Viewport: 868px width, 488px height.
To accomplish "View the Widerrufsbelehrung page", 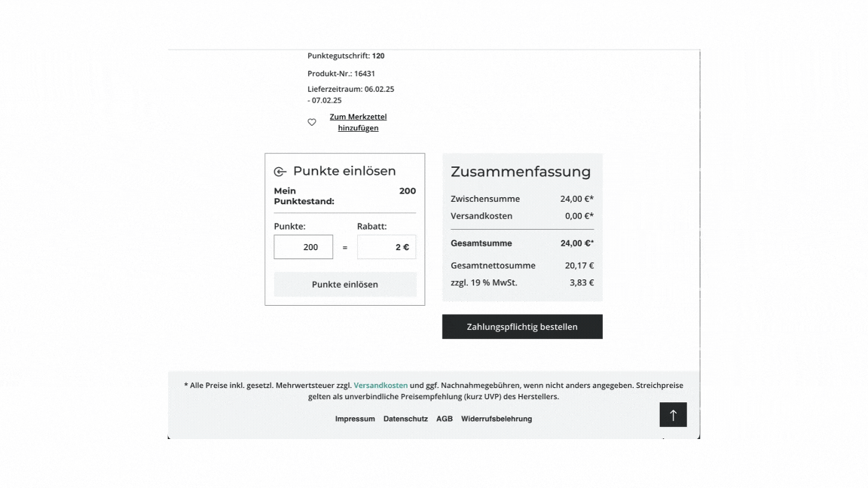I will pyautogui.click(x=497, y=419).
